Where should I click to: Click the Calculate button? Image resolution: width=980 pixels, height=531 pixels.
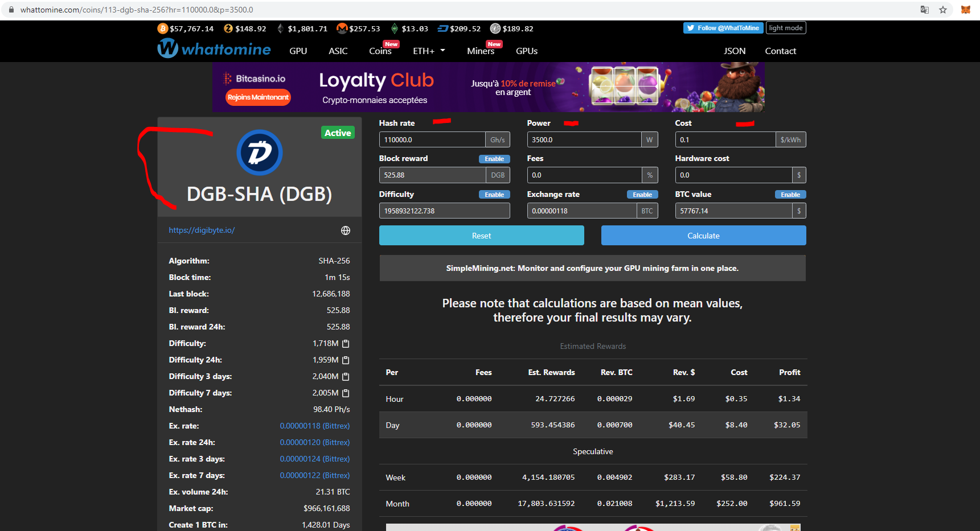click(704, 236)
